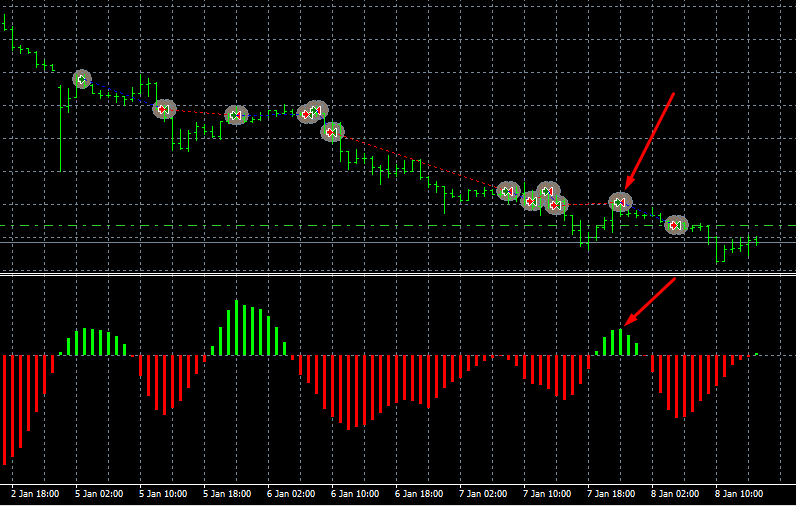Click the 7 Jan 02:00 time label

(x=483, y=494)
